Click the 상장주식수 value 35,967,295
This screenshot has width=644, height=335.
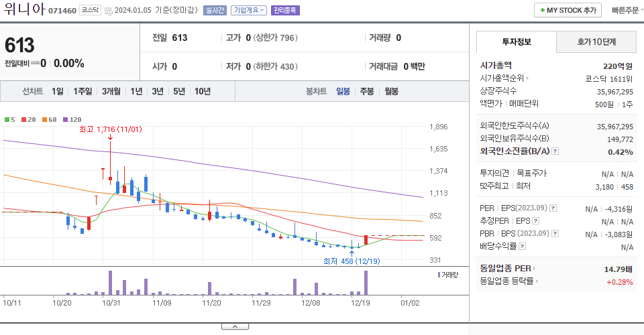(x=615, y=92)
